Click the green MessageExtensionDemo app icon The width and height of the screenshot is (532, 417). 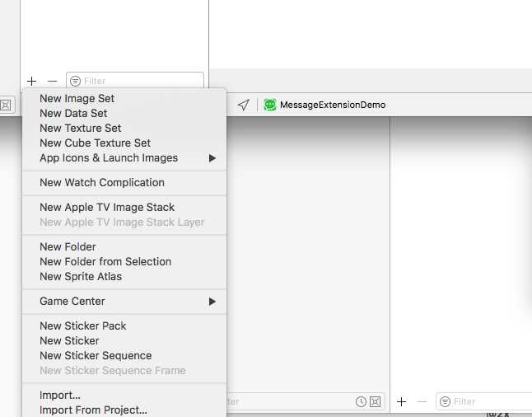click(270, 105)
